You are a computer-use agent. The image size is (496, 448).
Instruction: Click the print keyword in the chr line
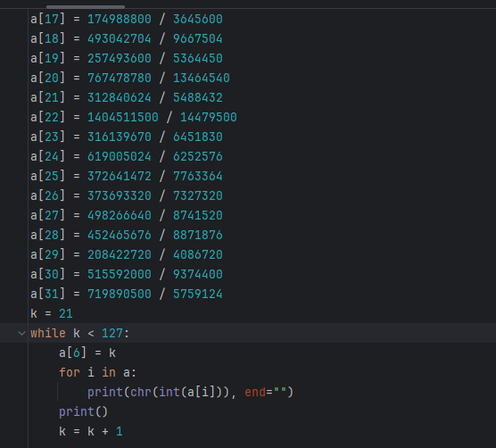pyautogui.click(x=105, y=392)
